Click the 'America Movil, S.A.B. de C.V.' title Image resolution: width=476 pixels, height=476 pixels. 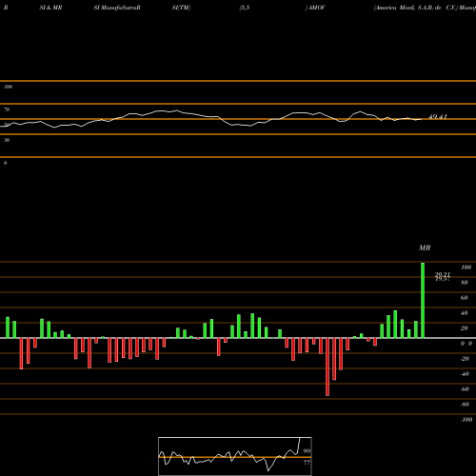click(x=416, y=8)
